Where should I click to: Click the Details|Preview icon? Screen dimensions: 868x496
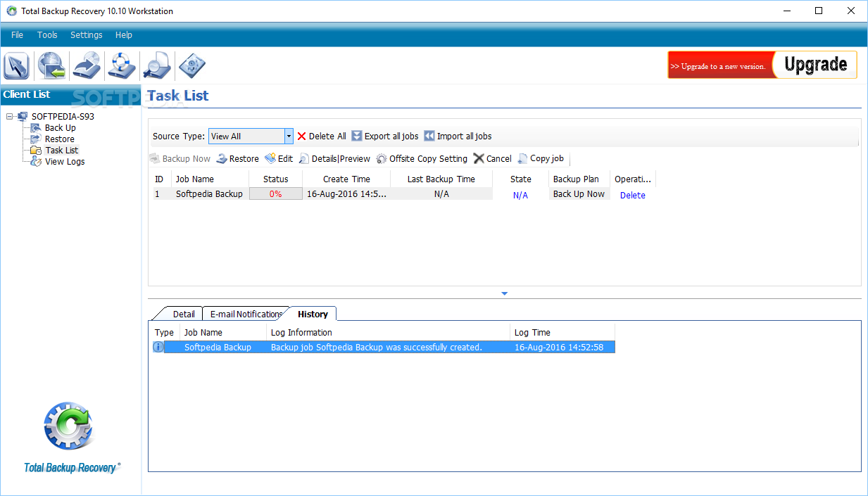point(304,159)
